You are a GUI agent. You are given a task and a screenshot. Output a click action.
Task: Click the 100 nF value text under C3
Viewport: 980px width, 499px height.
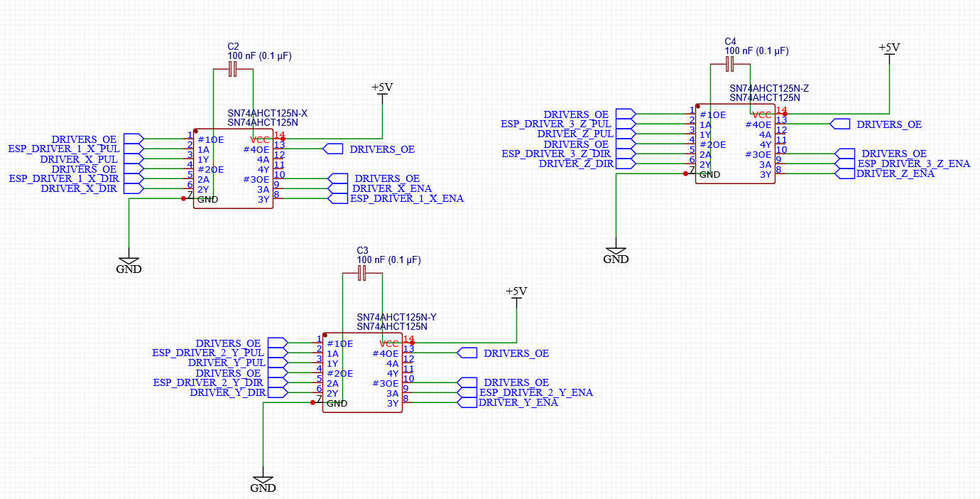click(388, 260)
